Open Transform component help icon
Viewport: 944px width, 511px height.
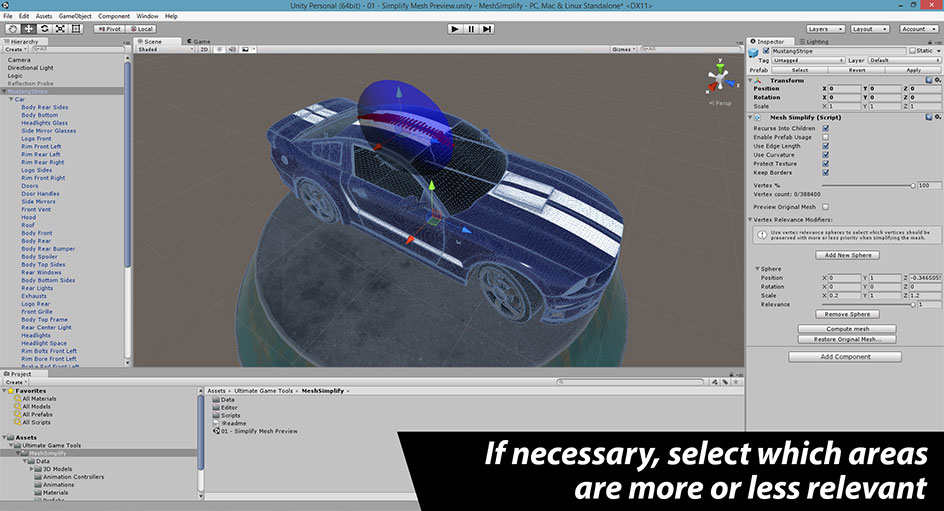coord(928,80)
